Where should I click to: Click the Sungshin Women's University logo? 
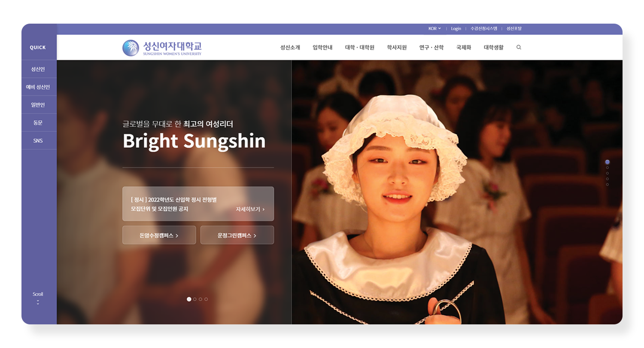click(x=162, y=48)
